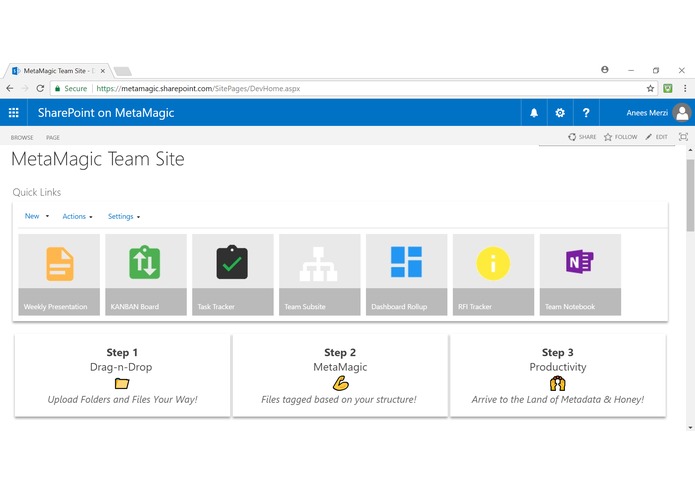
Task: Click the Step 1 folder icon
Action: (x=122, y=383)
